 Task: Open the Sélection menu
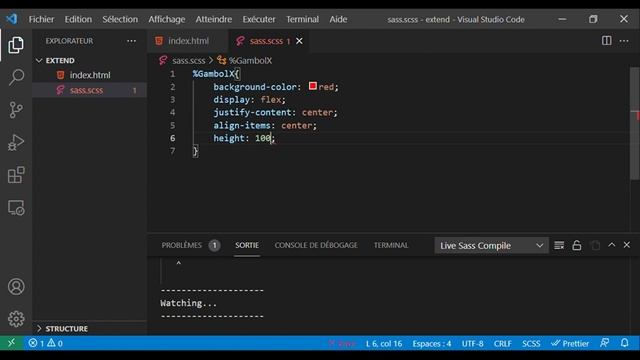pos(120,19)
